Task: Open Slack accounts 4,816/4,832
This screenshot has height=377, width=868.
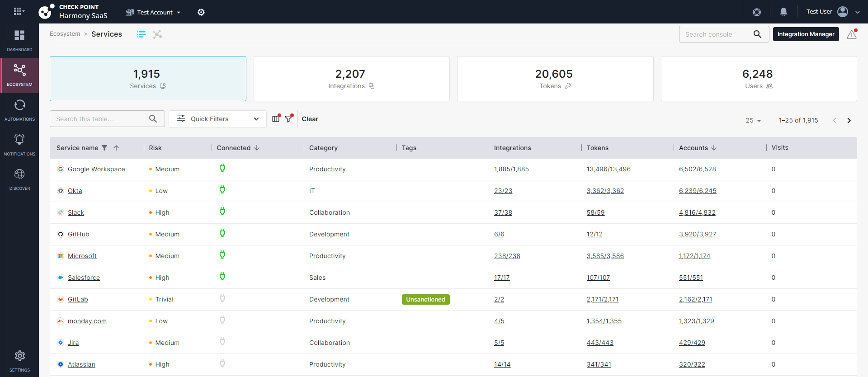Action: tap(697, 212)
